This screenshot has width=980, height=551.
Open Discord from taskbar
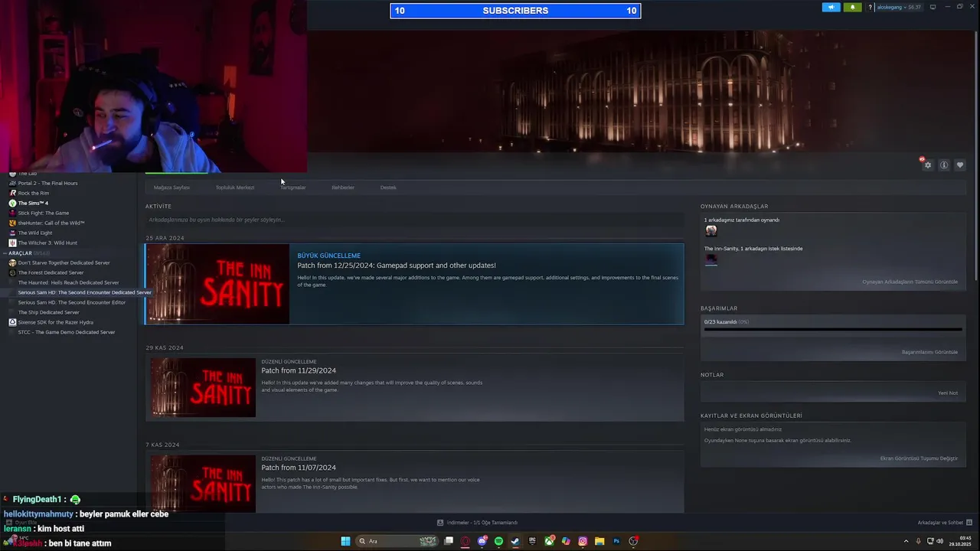point(482,541)
